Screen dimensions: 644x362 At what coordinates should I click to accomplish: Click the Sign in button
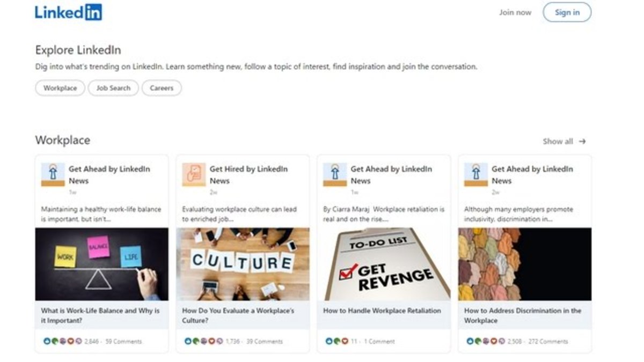coord(567,12)
